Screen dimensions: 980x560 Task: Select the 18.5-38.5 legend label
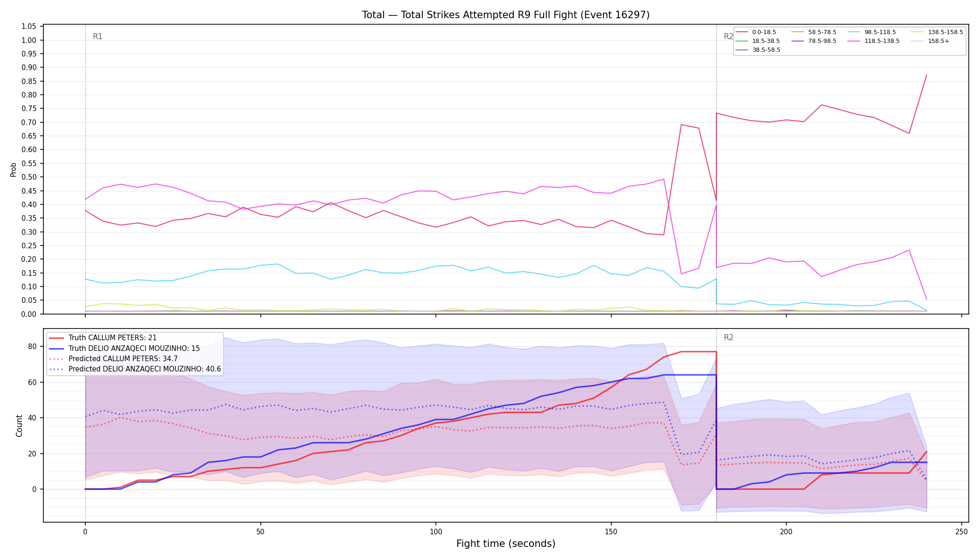(766, 41)
